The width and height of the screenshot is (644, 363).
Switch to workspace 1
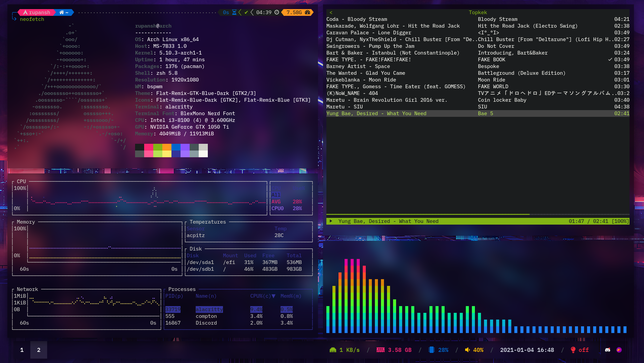(22, 350)
